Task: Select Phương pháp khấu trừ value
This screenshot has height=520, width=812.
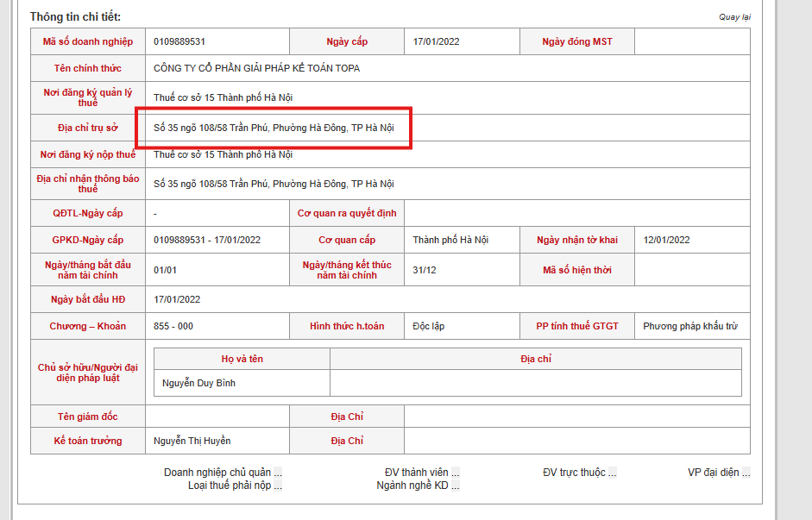Action: click(x=690, y=326)
